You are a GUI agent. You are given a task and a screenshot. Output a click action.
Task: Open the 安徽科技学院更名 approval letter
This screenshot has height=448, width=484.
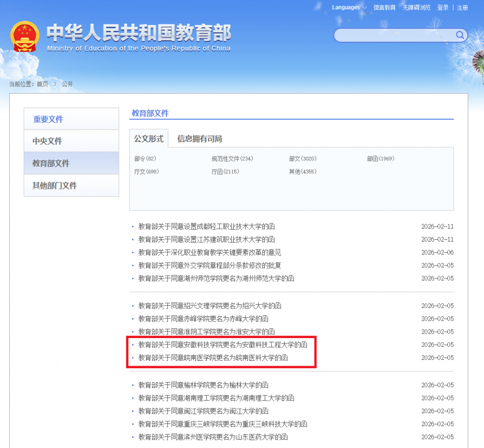click(x=223, y=345)
